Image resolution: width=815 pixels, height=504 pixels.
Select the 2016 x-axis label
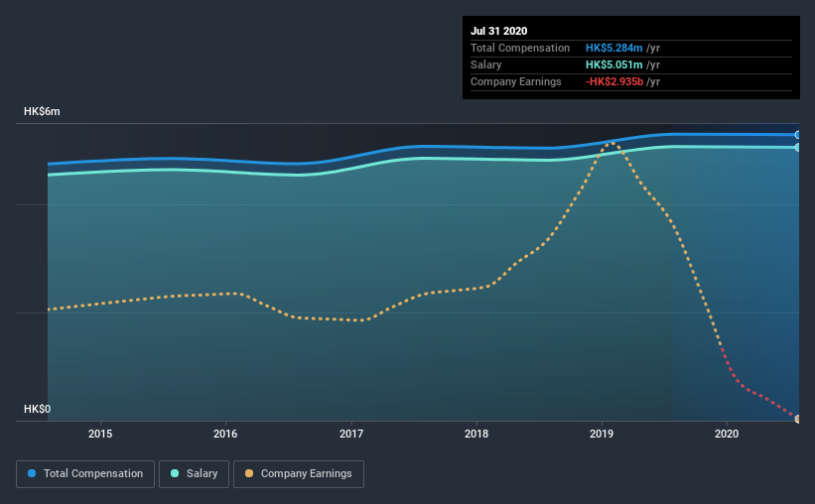(x=225, y=434)
